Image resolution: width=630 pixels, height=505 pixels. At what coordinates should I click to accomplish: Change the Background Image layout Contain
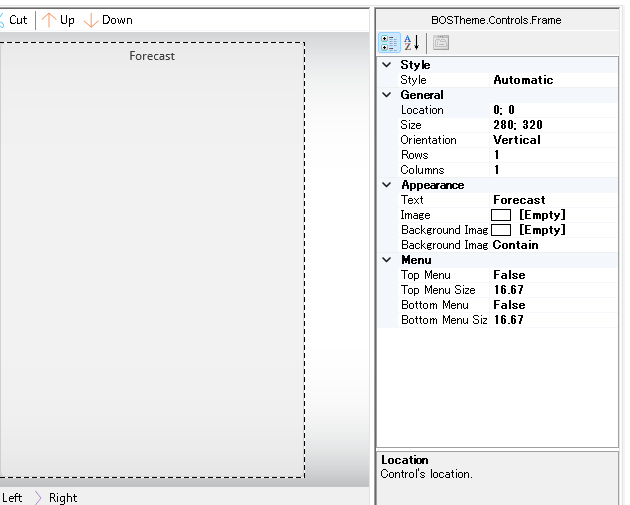pyautogui.click(x=553, y=245)
